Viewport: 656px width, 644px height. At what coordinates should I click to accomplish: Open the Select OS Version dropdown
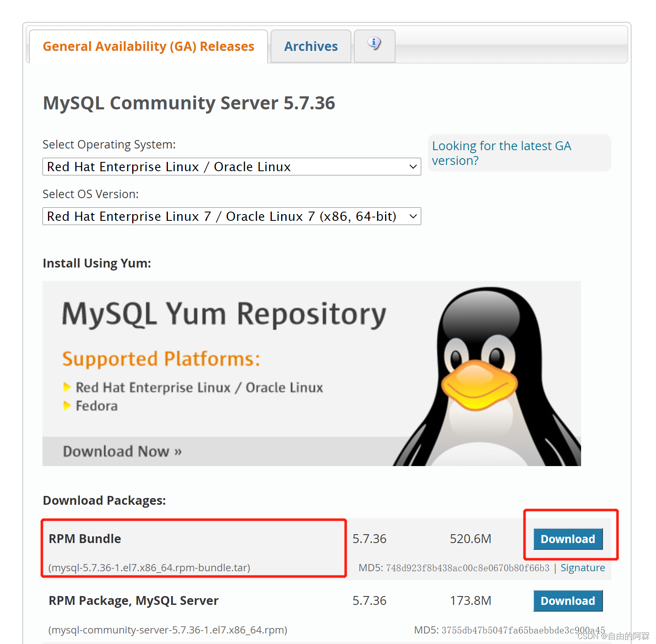click(x=231, y=216)
